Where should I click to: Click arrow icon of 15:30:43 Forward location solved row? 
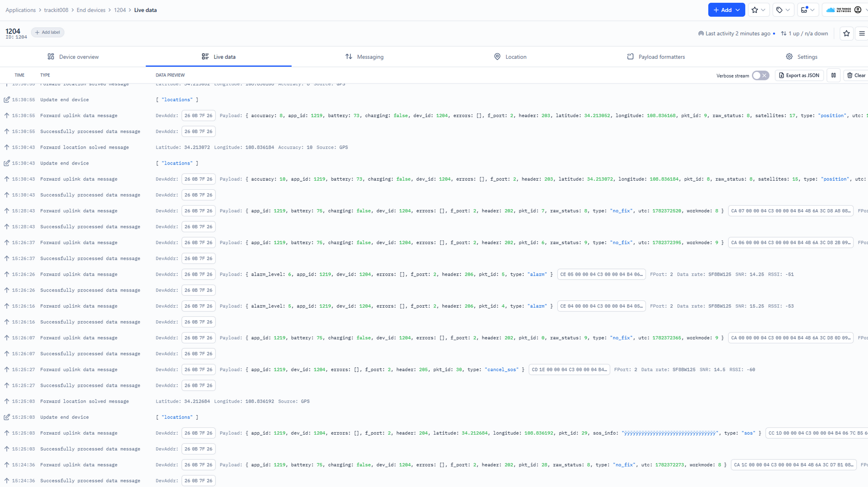[7, 147]
